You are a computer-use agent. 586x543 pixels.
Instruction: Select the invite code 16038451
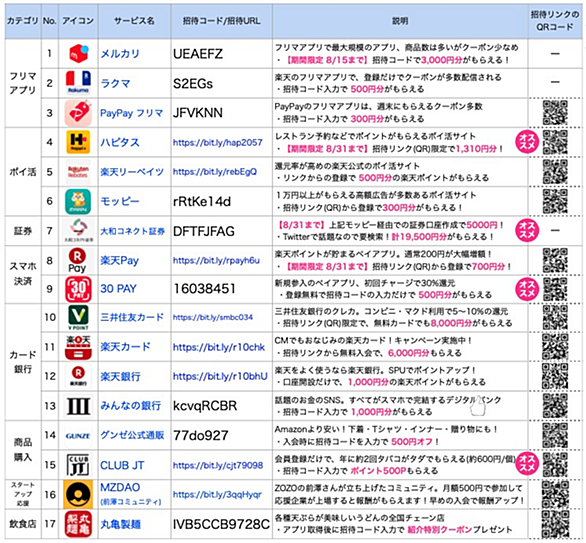point(204,289)
